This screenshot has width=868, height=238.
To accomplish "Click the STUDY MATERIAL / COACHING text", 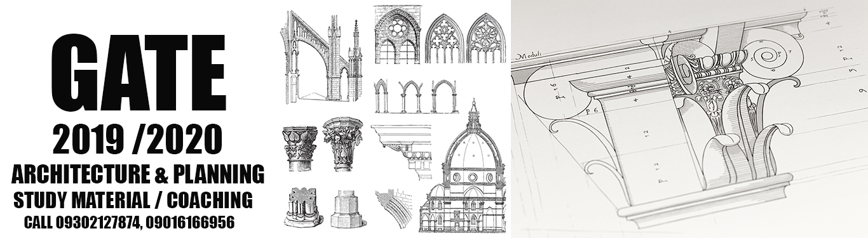I will (x=133, y=201).
